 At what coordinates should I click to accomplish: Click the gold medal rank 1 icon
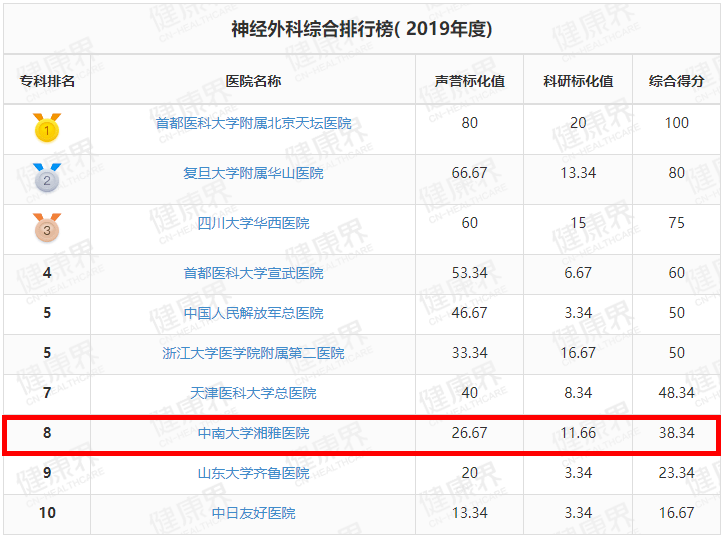pos(47,127)
